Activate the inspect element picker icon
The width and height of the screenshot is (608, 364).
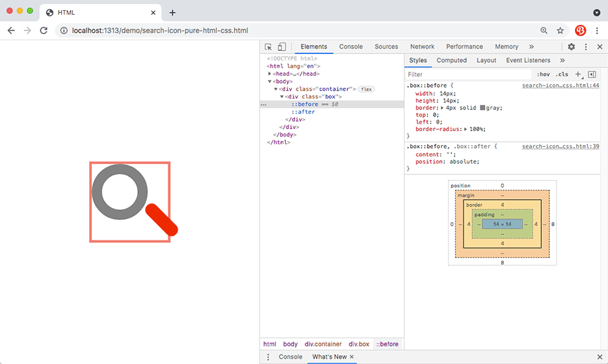point(268,47)
